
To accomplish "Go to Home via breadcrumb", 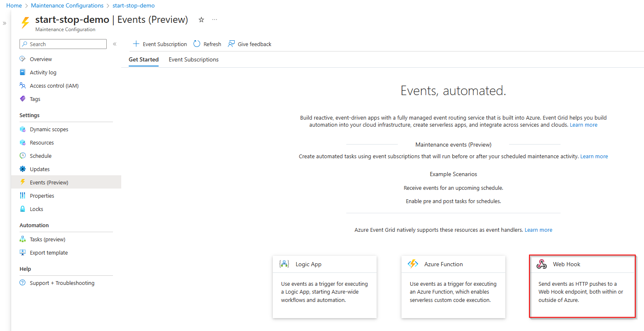I will [x=14, y=5].
